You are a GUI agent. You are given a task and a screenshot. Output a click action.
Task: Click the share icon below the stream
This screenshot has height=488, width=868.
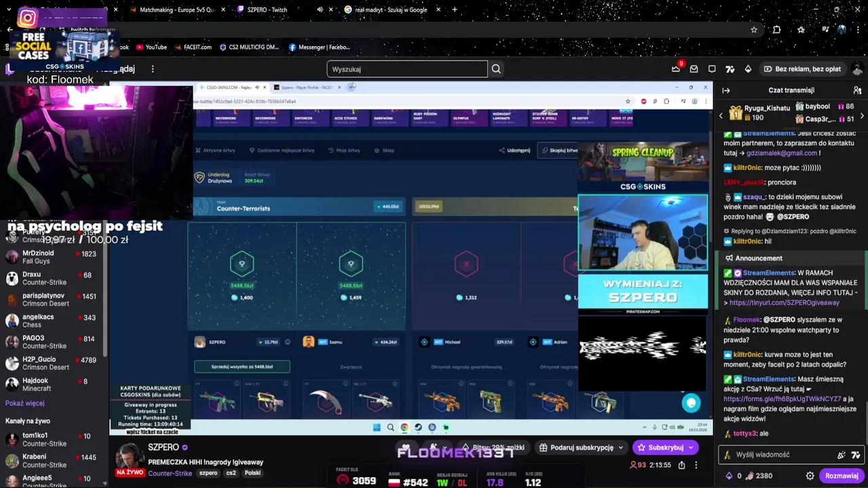coord(682,465)
